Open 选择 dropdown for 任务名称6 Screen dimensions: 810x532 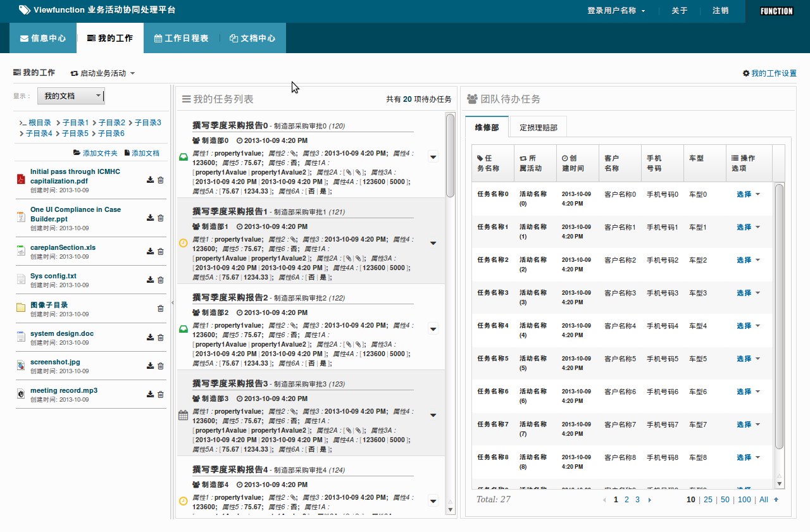(x=749, y=392)
